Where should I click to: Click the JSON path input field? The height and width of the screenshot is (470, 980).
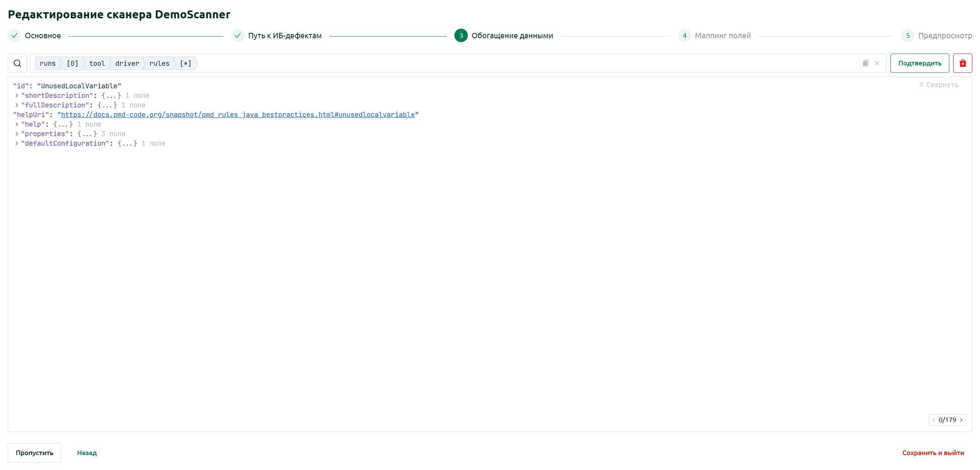[x=458, y=63]
